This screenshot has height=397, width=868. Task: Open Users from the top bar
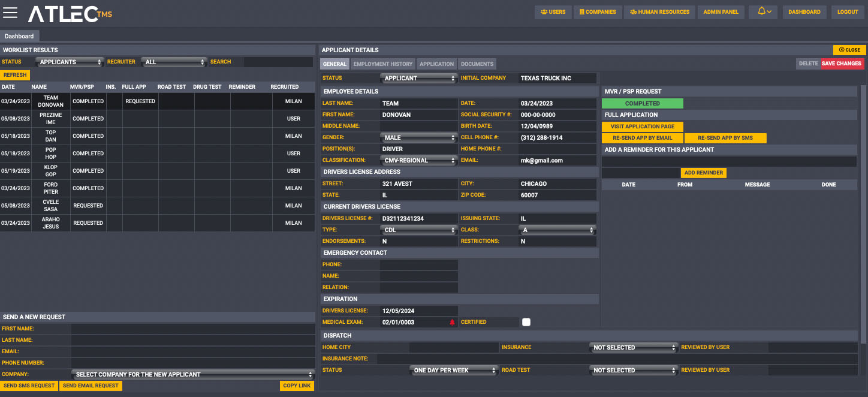click(x=553, y=12)
